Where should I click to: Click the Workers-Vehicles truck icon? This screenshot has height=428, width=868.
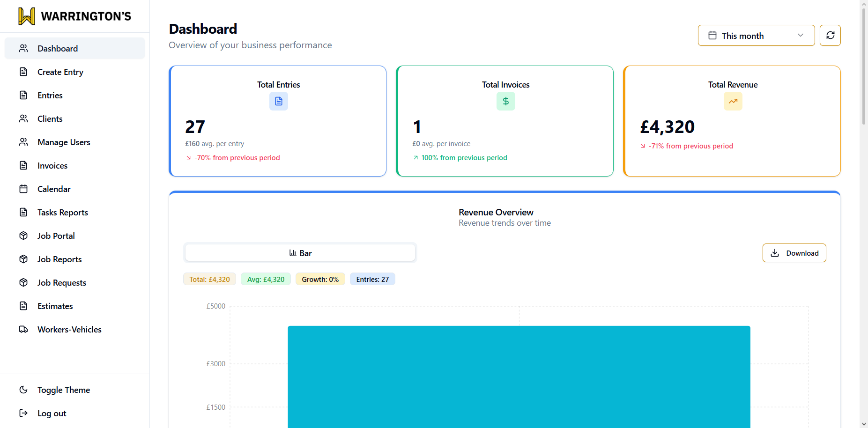click(23, 329)
